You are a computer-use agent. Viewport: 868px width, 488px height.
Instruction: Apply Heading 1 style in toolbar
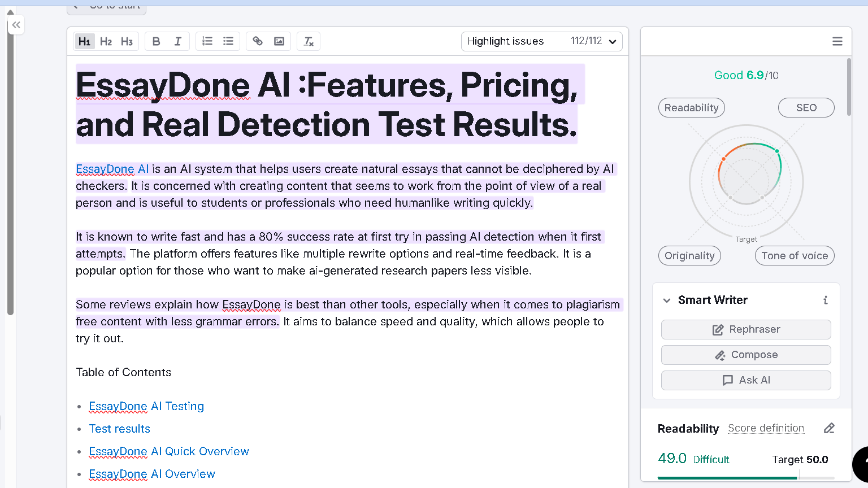point(84,41)
